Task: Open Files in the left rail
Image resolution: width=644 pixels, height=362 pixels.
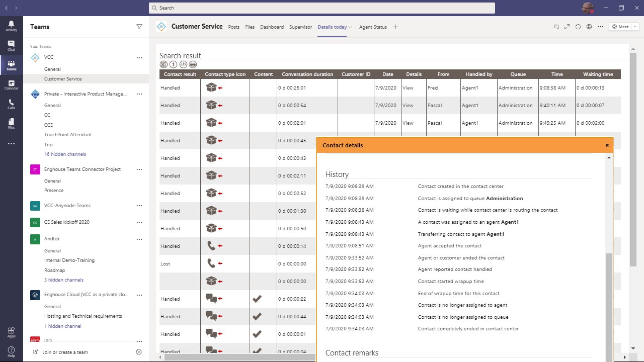Action: tap(11, 124)
